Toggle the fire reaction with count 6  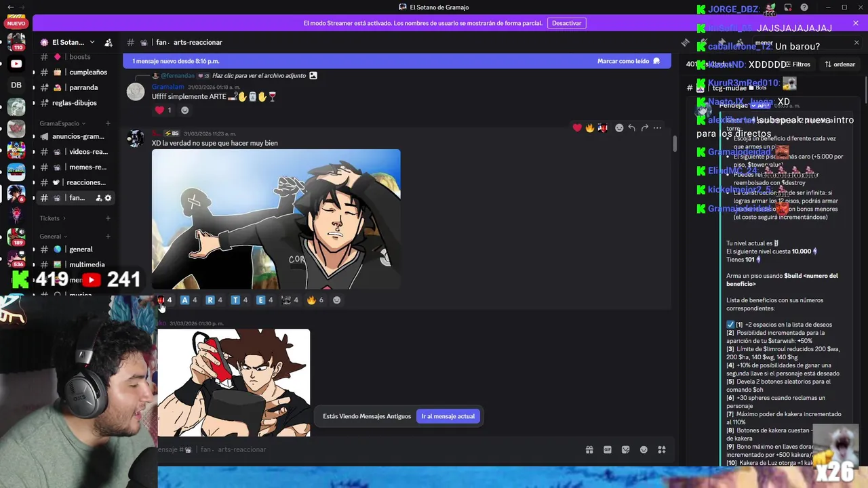(315, 300)
